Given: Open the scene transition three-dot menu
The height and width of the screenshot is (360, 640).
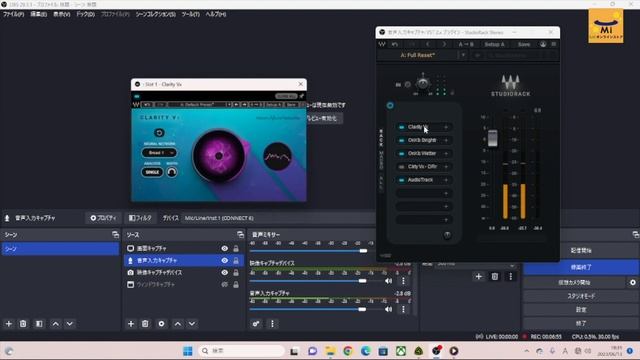Looking at the screenshot, I should (x=511, y=277).
